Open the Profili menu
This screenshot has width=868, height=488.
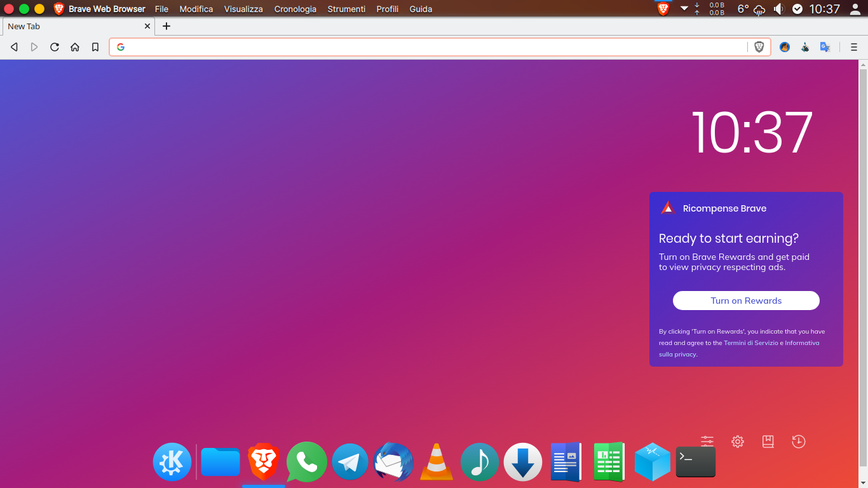[388, 9]
